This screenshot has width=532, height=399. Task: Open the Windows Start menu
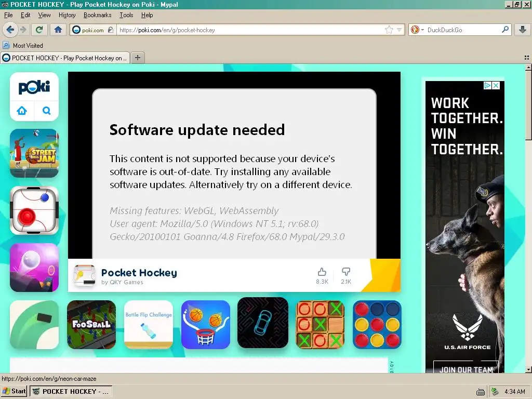click(x=14, y=391)
